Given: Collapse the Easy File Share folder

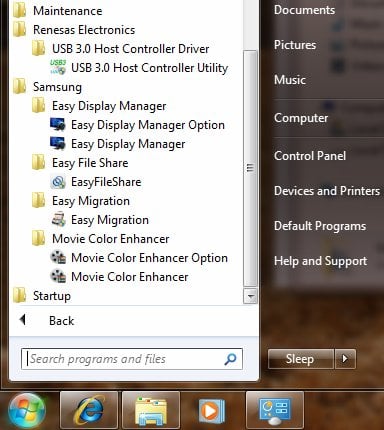Looking at the screenshot, I should (127, 163).
